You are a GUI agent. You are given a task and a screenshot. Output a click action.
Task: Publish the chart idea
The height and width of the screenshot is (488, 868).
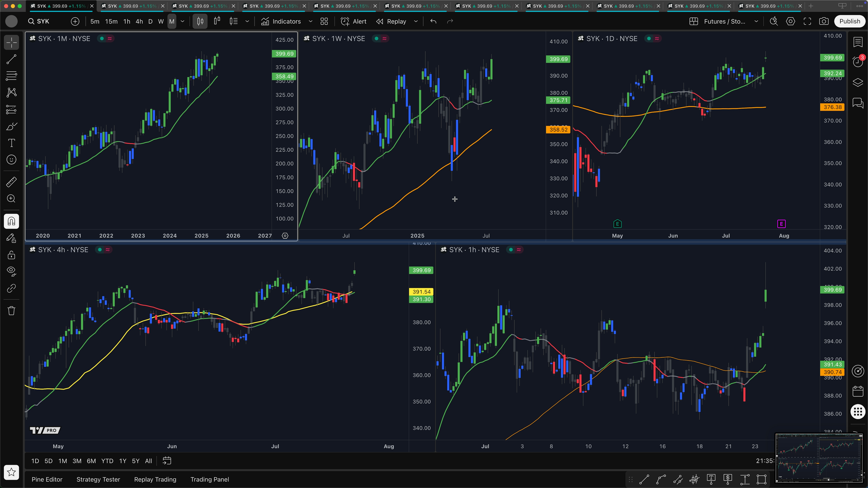click(849, 21)
